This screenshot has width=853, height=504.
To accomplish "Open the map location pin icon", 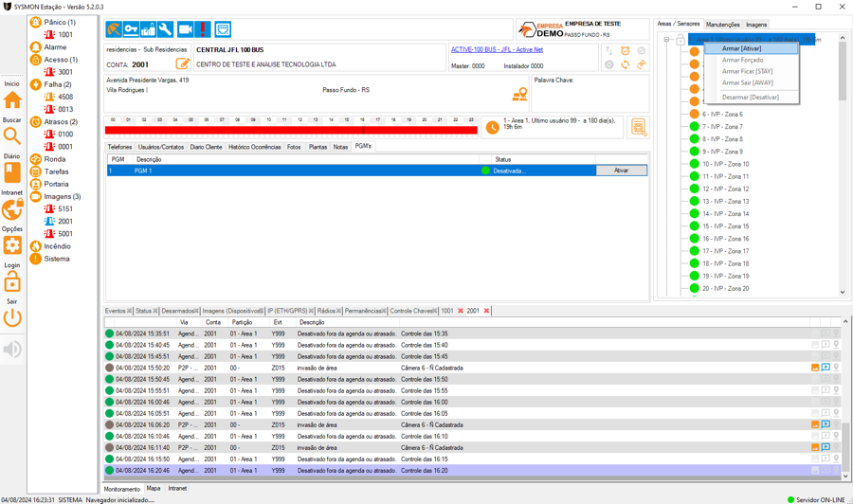I will (x=519, y=94).
